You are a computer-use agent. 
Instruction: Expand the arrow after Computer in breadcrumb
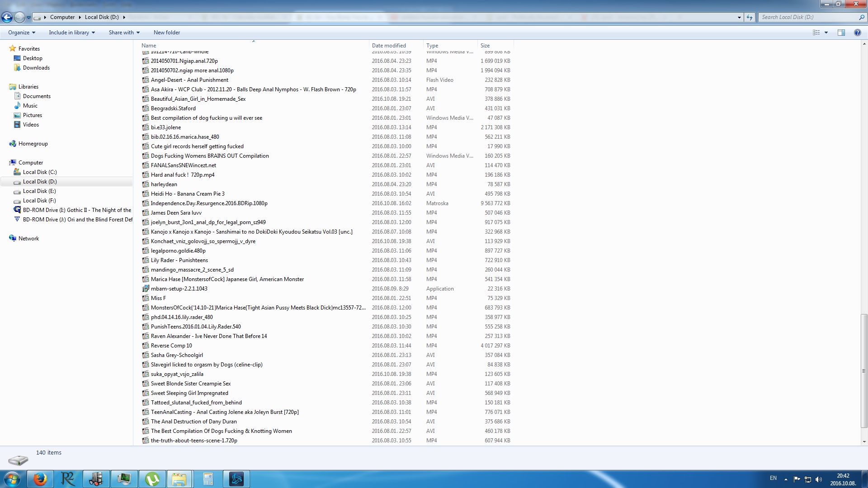tap(80, 17)
